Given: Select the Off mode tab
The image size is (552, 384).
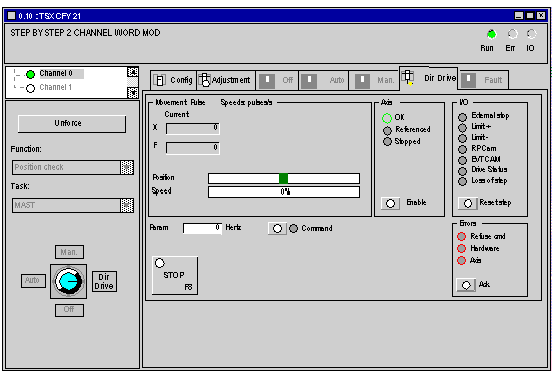Looking at the screenshot, I should (x=277, y=80).
